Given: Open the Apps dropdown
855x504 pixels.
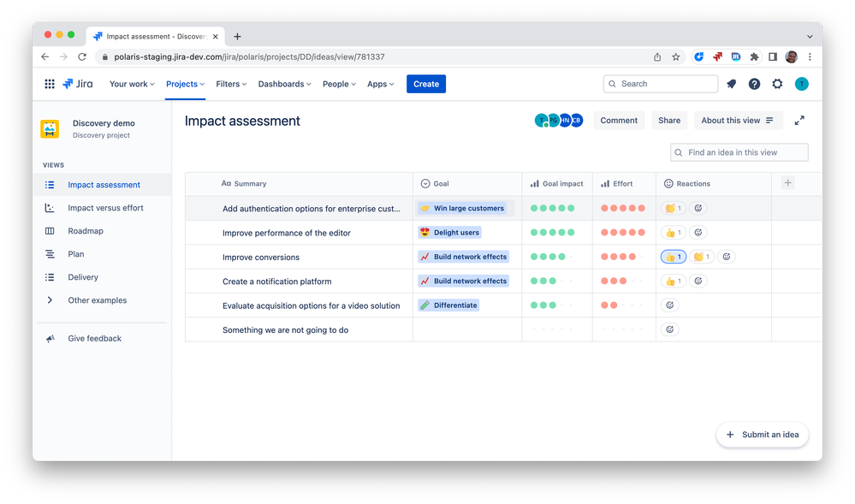Looking at the screenshot, I should [381, 84].
